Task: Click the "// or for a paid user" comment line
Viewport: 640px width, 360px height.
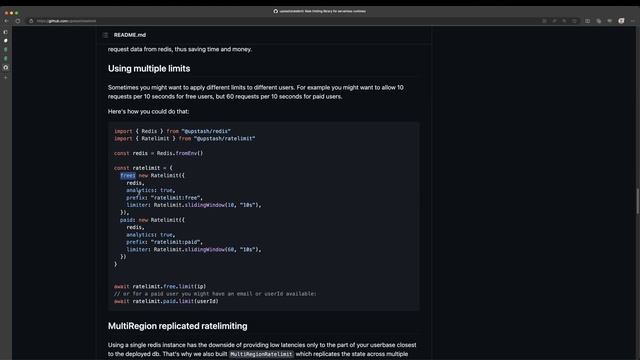Action: [x=215, y=294]
